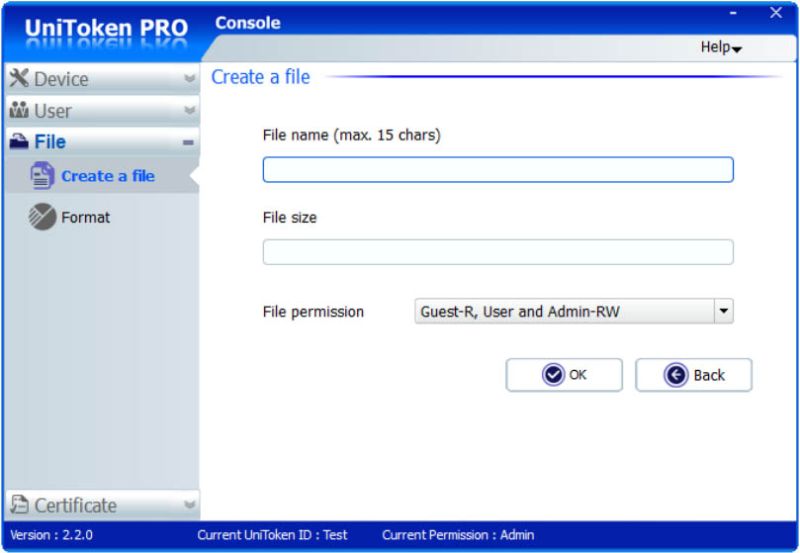Screen dimensions: 800x553
Task: Open the User section
Action: pos(103,110)
